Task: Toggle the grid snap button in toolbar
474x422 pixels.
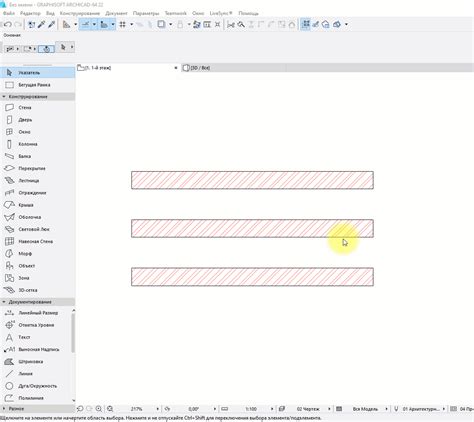Action: [123, 24]
